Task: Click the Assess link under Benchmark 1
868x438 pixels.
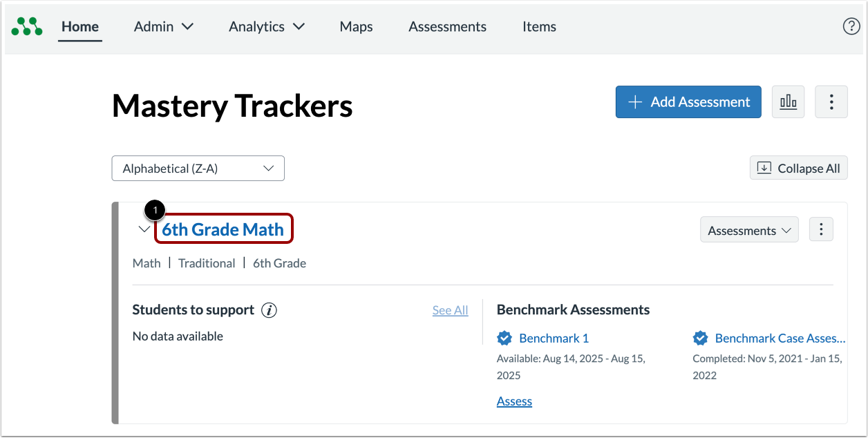Action: (x=514, y=401)
